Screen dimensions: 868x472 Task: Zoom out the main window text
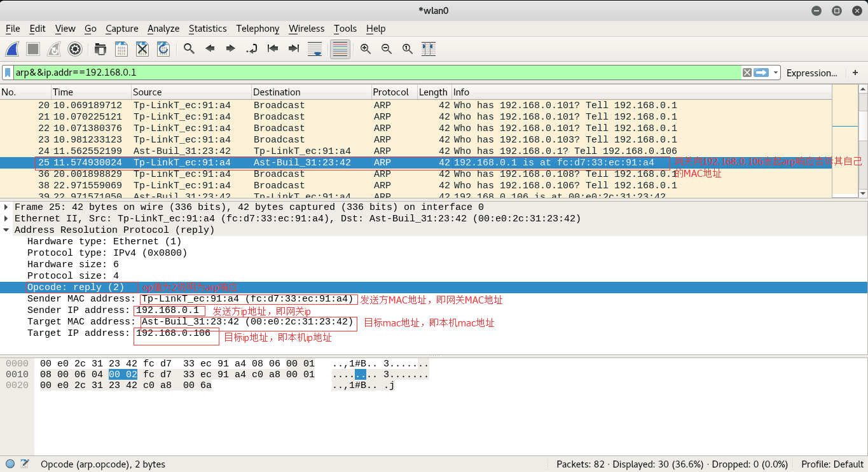pyautogui.click(x=387, y=49)
